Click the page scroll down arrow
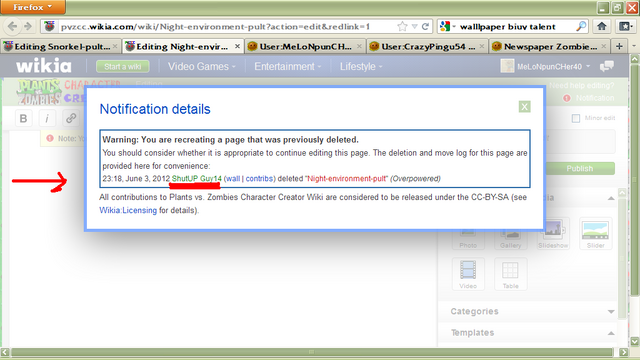The image size is (640, 360). (x=634, y=341)
